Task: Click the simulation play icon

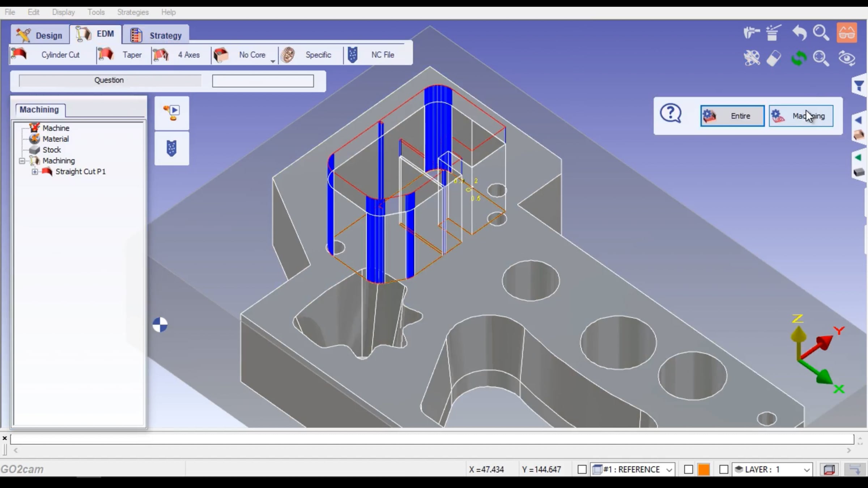Action: pyautogui.click(x=172, y=113)
